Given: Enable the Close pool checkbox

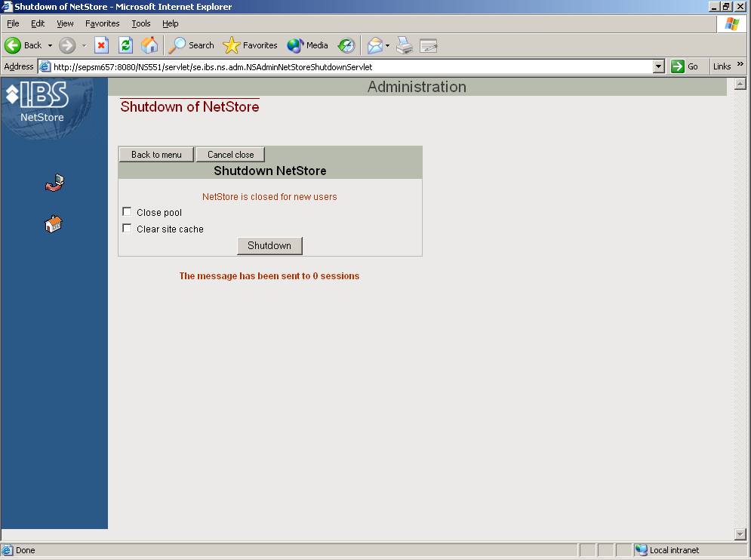Looking at the screenshot, I should click(x=127, y=212).
